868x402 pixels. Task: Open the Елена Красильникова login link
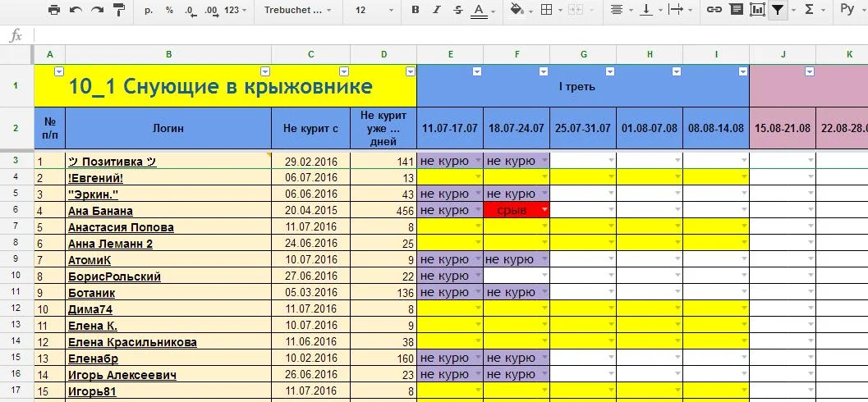(x=132, y=342)
